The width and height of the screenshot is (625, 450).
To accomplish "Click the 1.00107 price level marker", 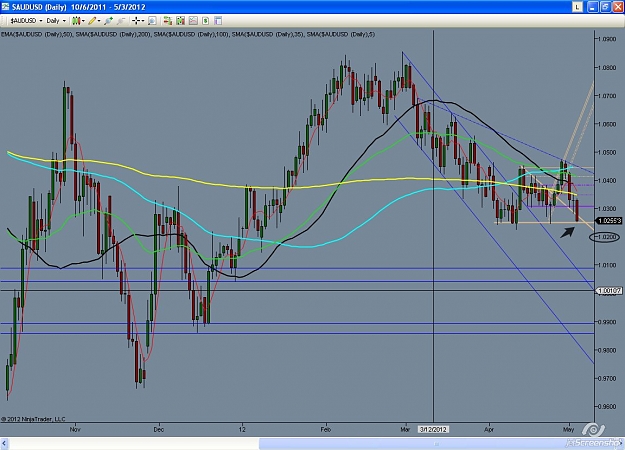I will (x=609, y=291).
